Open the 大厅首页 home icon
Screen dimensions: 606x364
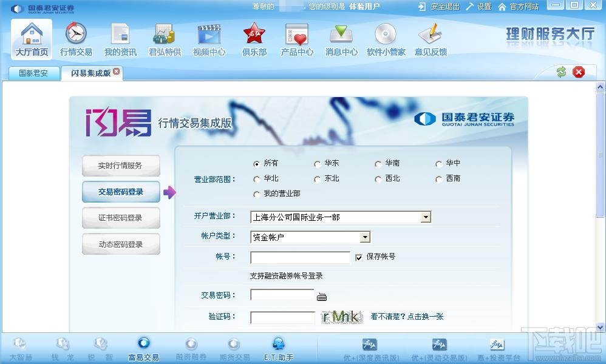(x=32, y=39)
